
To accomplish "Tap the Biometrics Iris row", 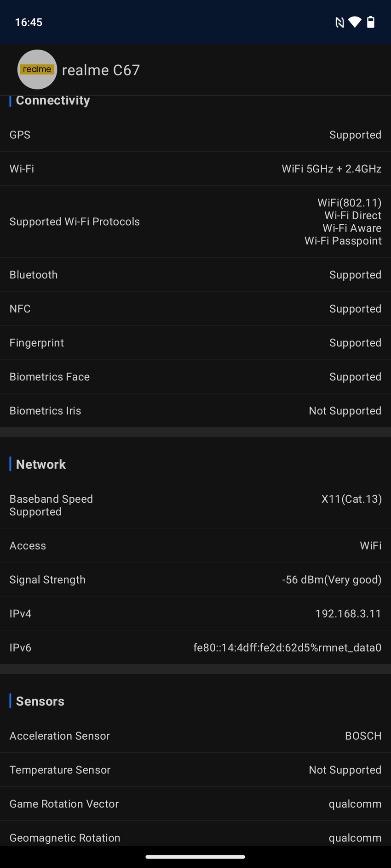I will pyautogui.click(x=195, y=411).
